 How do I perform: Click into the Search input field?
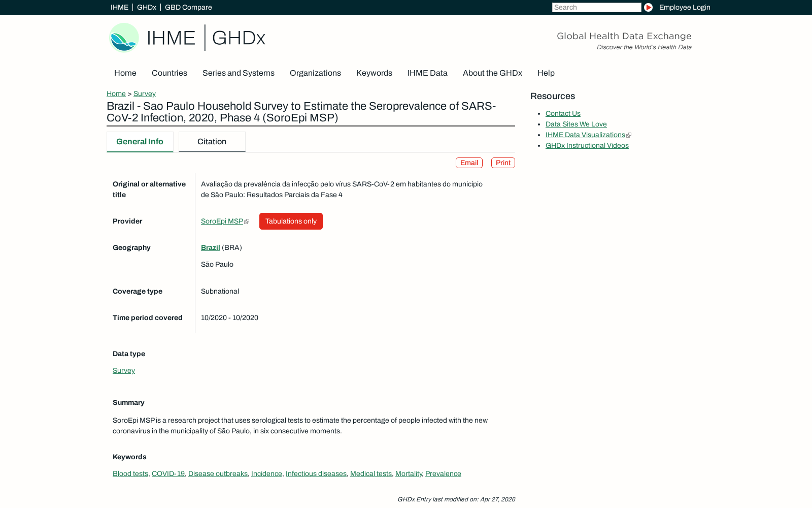pyautogui.click(x=597, y=8)
